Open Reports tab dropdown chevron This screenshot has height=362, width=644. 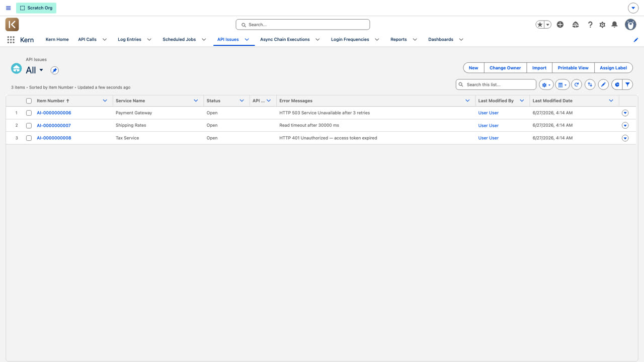(415, 39)
